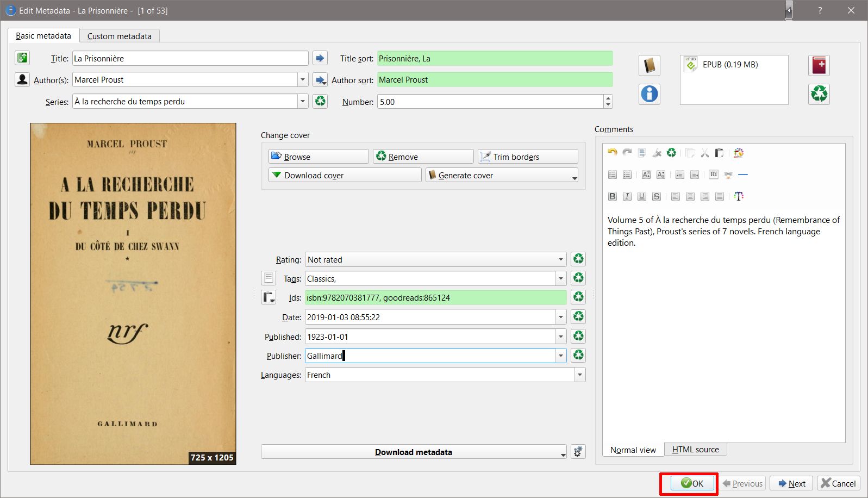The image size is (868, 498).
Task: Open the text foreground color picker
Action: (x=738, y=196)
